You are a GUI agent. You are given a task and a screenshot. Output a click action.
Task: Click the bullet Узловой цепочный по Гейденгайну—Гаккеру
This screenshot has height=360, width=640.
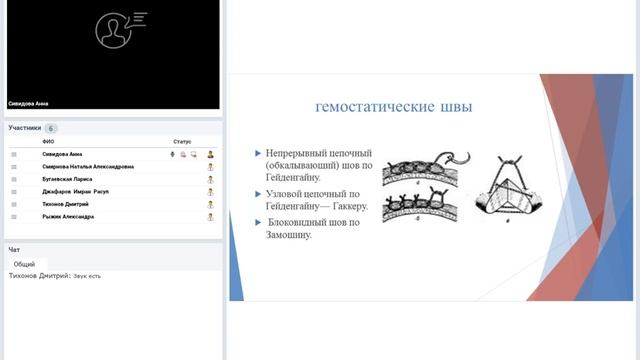point(317,200)
